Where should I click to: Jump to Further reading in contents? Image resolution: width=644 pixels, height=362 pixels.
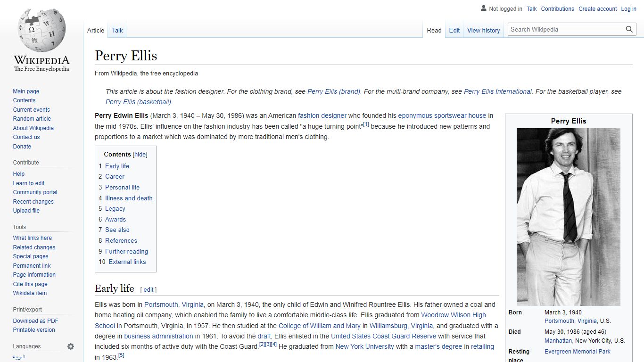(x=126, y=251)
